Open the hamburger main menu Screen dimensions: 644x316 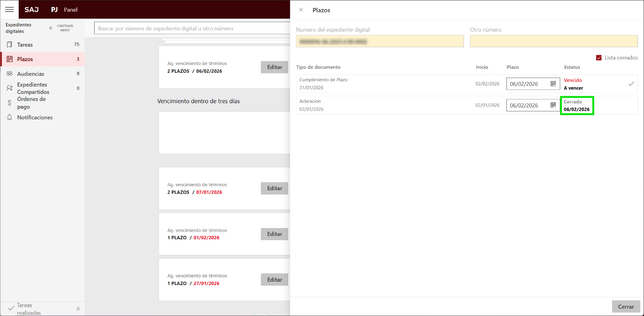(9, 10)
